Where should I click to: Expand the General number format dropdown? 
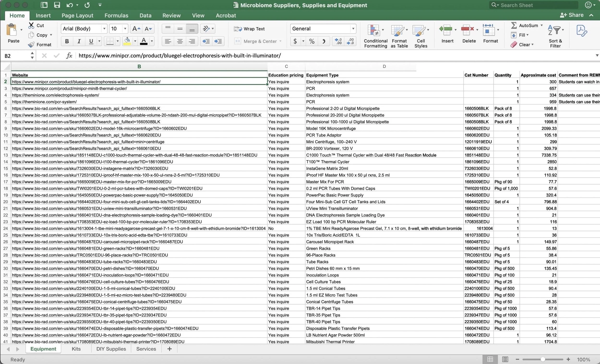[353, 29]
